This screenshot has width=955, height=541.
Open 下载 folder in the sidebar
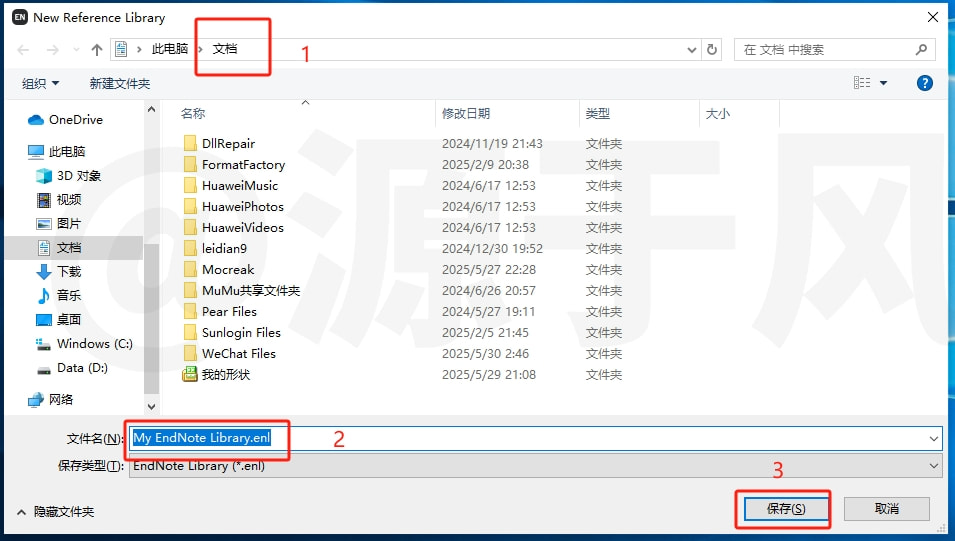click(x=59, y=271)
